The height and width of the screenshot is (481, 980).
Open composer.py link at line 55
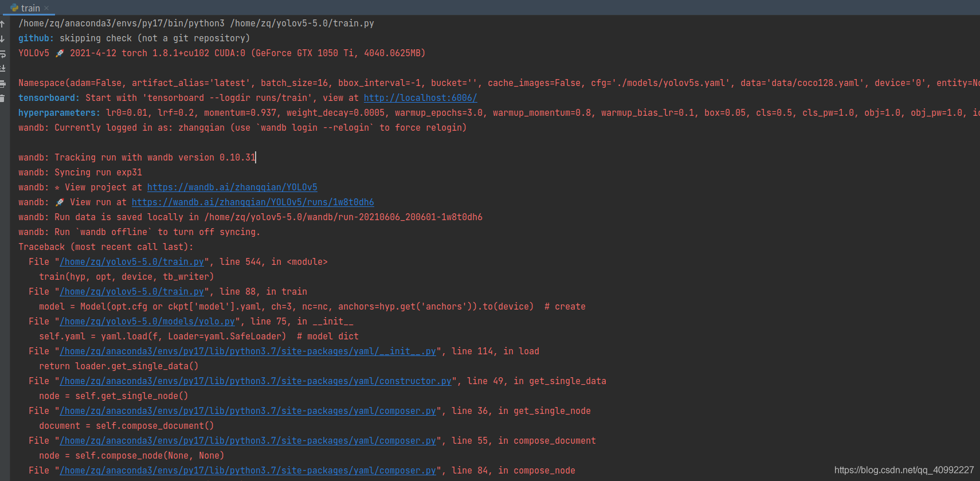(x=248, y=441)
